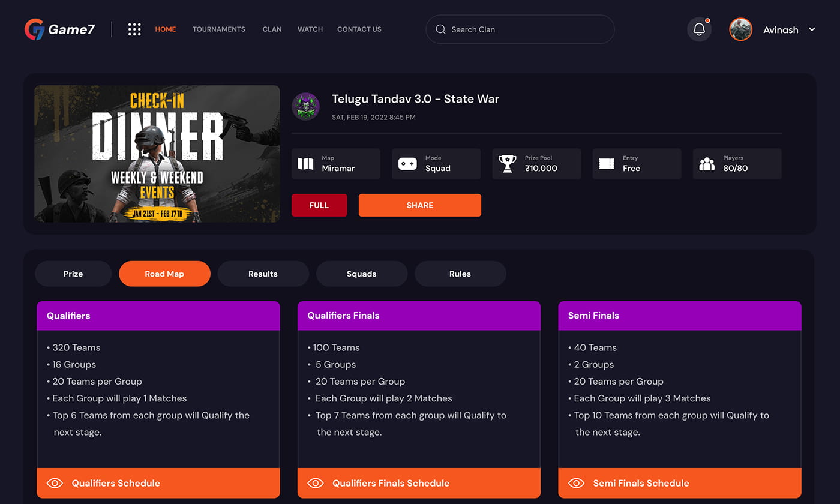Click Avinash's profile avatar
Image resolution: width=840 pixels, height=504 pixels.
click(740, 29)
